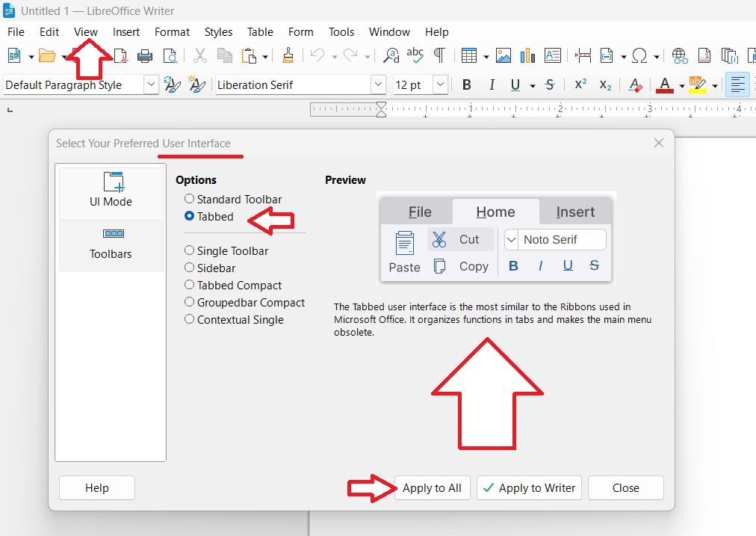Select the Tabbed radio option
This screenshot has width=756, height=536.
pyautogui.click(x=208, y=217)
